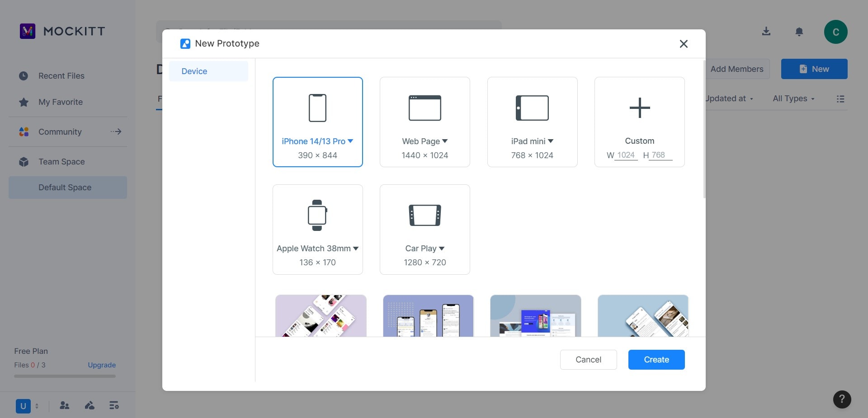This screenshot has height=418, width=868.
Task: Click the 768 × 1024 dimension text
Action: 532,155
